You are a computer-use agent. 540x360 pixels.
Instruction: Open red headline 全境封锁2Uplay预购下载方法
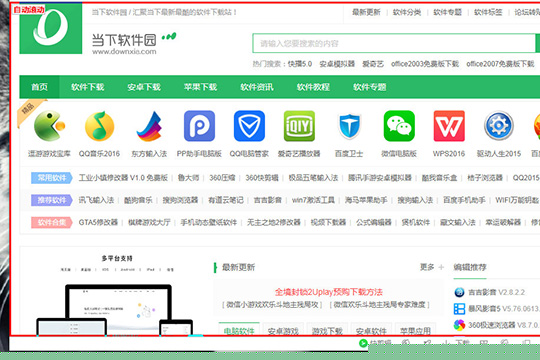tap(329, 292)
